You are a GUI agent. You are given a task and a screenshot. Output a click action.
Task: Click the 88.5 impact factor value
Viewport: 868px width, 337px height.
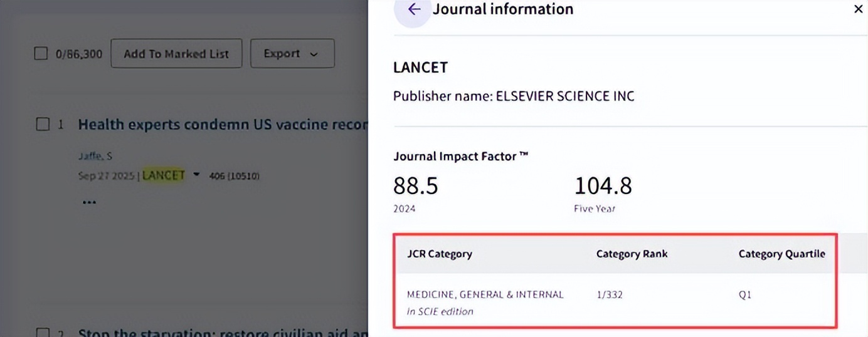click(415, 186)
